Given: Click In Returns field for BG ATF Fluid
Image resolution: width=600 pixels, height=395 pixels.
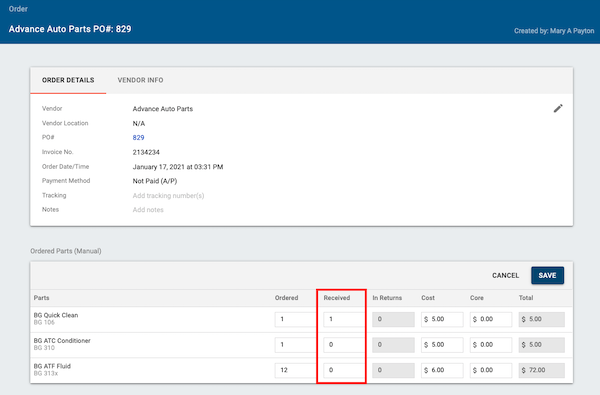Looking at the screenshot, I should [393, 370].
